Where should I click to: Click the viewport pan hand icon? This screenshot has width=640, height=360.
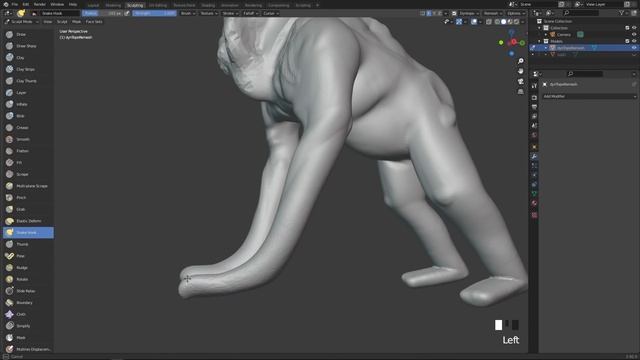click(x=520, y=71)
